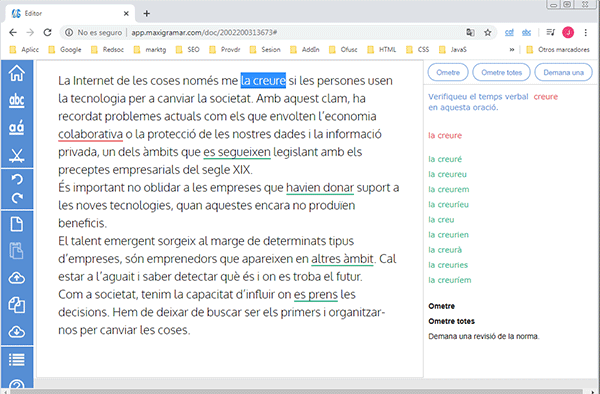
Task: Click the cof extension icon
Action: click(509, 33)
